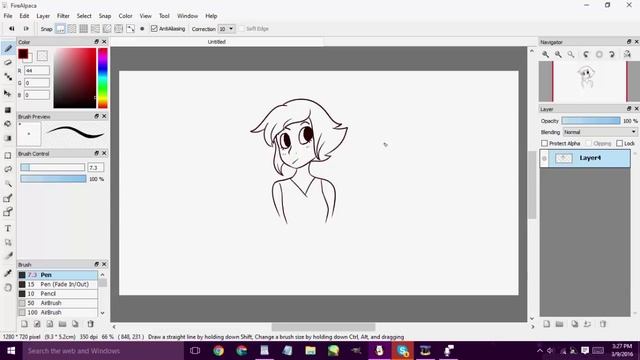Enable the crisscross snap guide

tap(84, 29)
